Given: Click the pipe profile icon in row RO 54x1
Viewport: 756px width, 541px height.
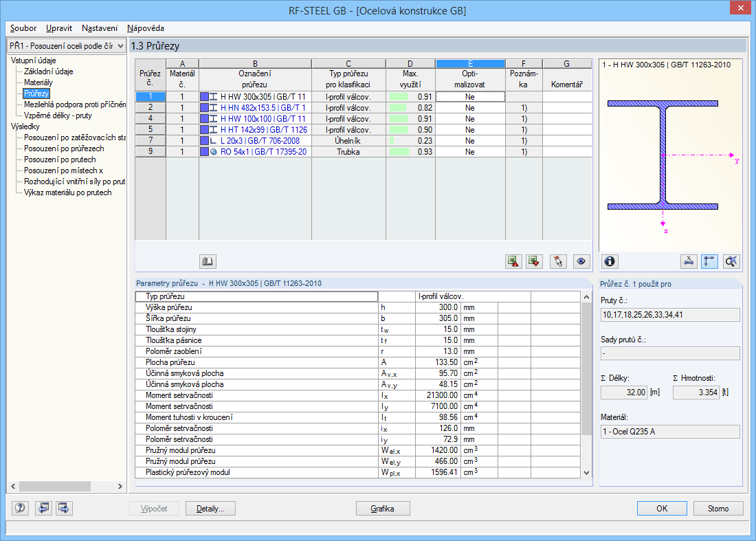Looking at the screenshot, I should click(x=214, y=152).
